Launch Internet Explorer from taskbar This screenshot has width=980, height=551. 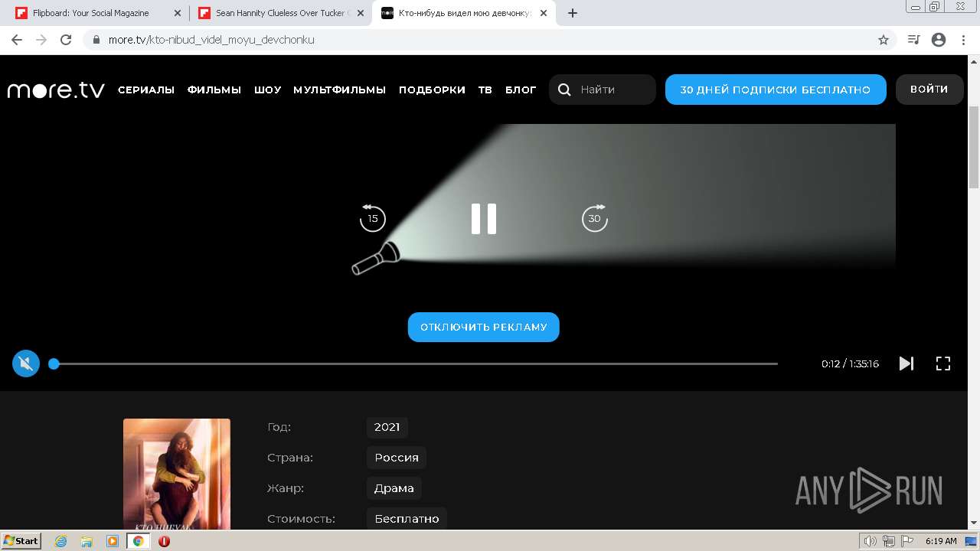(60, 541)
